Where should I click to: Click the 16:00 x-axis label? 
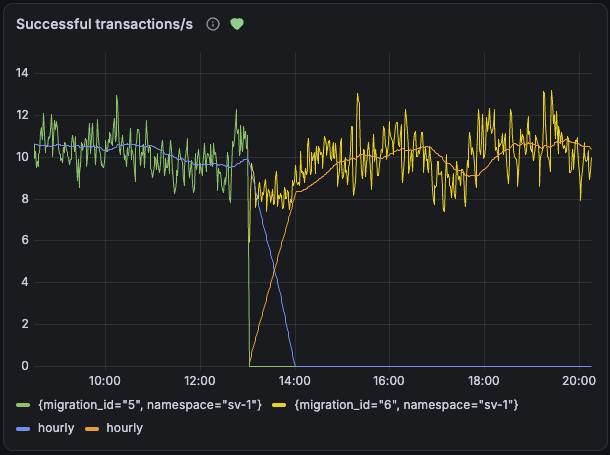pos(389,380)
